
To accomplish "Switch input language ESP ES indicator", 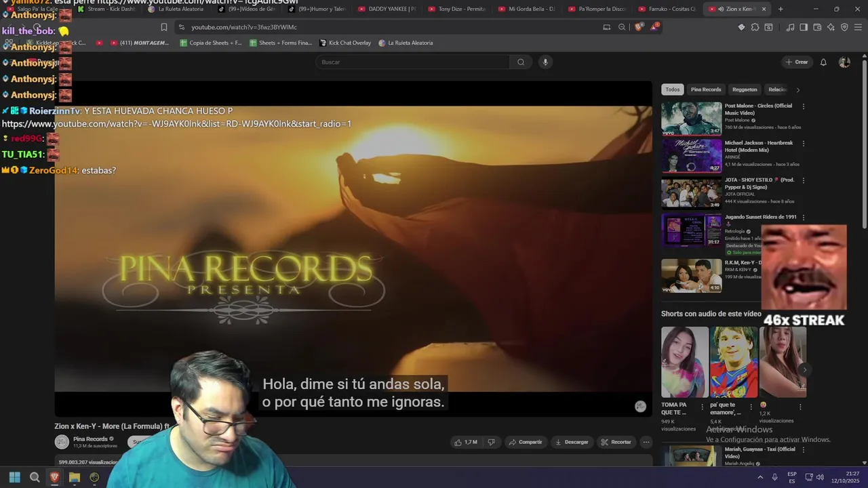I will (792, 477).
